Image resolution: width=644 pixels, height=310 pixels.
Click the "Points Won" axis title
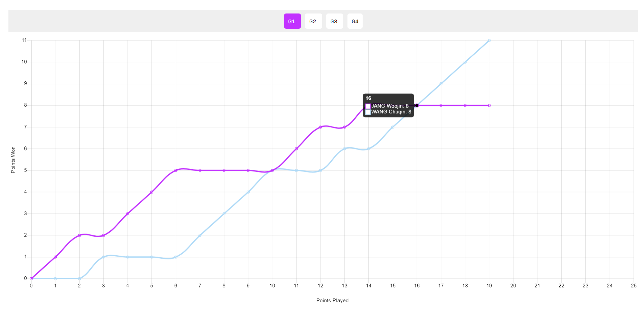13,160
